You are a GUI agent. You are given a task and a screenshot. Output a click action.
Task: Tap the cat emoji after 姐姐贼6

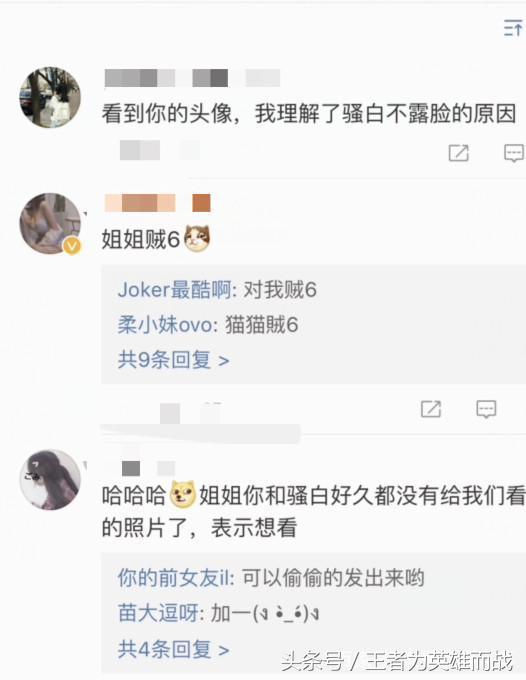(197, 239)
